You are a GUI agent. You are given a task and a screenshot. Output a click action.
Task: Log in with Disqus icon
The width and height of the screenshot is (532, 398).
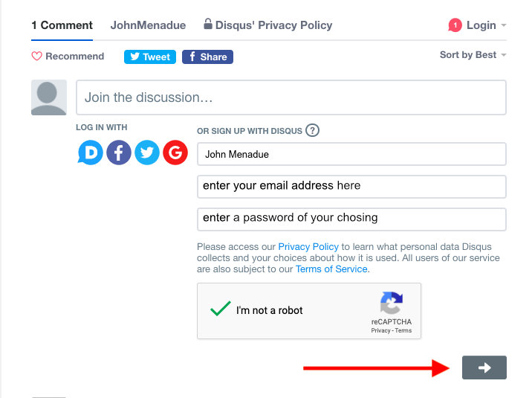tap(91, 153)
